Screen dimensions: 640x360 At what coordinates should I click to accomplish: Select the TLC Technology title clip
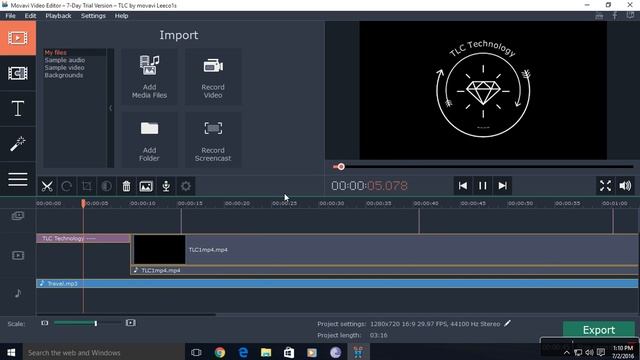pyautogui.click(x=83, y=238)
